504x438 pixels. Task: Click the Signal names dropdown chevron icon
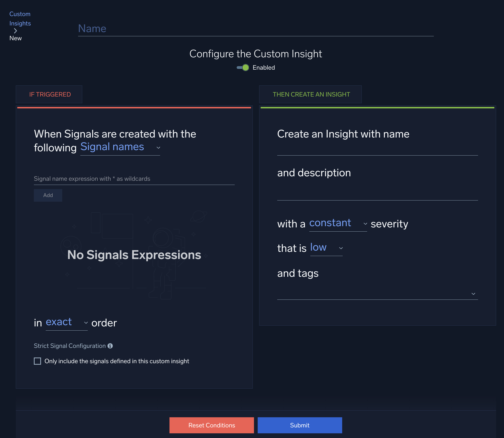tap(158, 147)
